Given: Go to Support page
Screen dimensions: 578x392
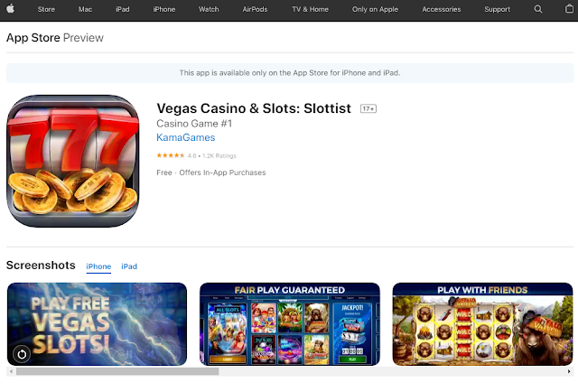Looking at the screenshot, I should point(498,9).
